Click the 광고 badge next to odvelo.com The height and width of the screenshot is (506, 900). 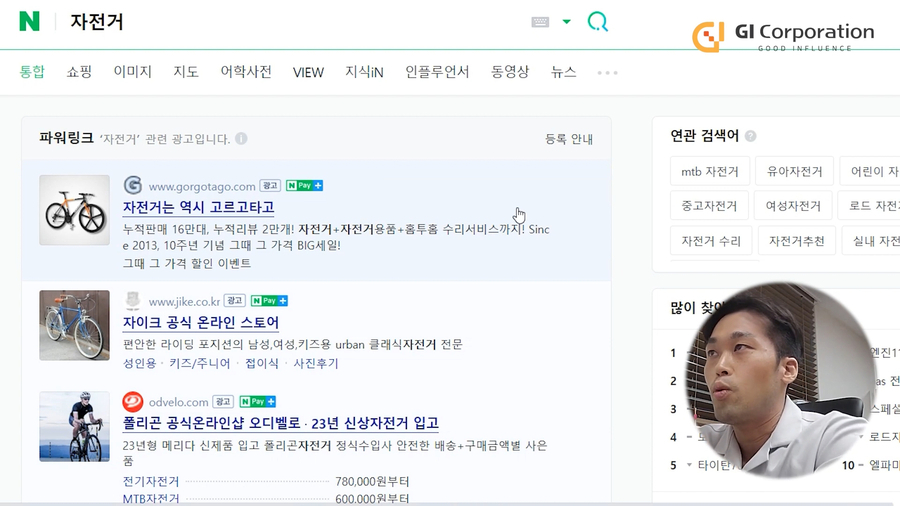pos(223,402)
